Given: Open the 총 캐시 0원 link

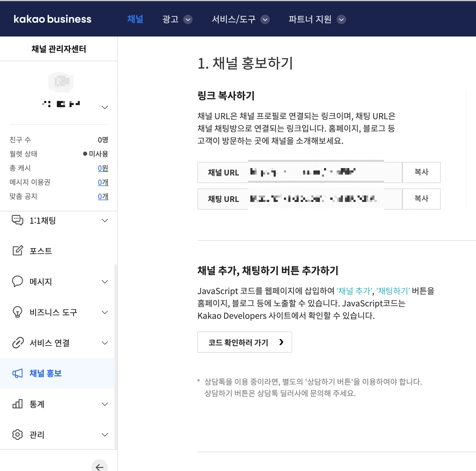Looking at the screenshot, I should pyautogui.click(x=103, y=168).
